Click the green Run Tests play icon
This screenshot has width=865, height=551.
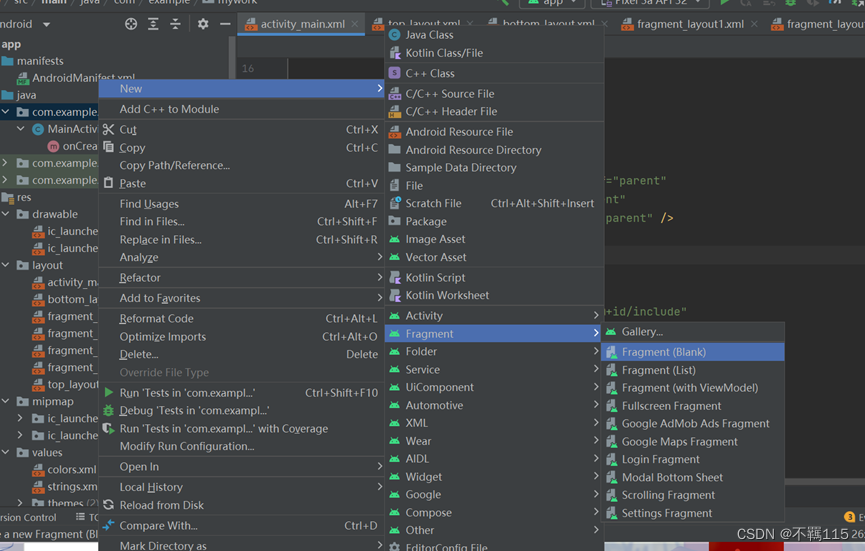109,393
